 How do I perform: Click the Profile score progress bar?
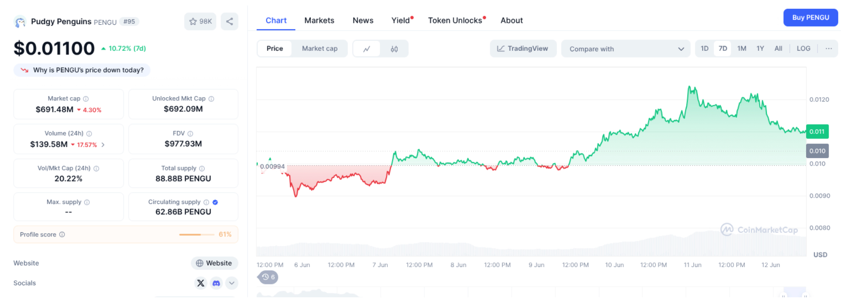click(x=197, y=235)
